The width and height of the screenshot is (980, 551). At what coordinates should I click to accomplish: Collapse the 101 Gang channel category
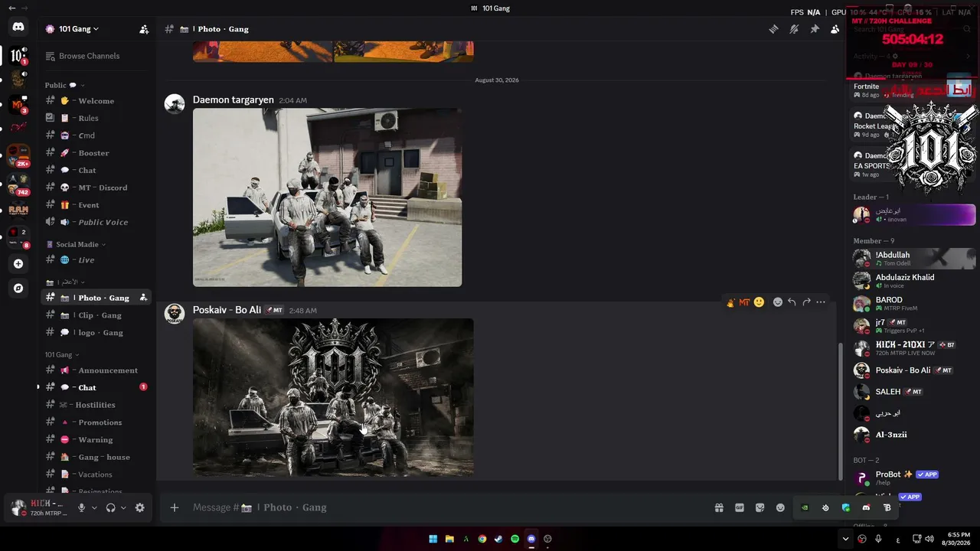click(62, 355)
